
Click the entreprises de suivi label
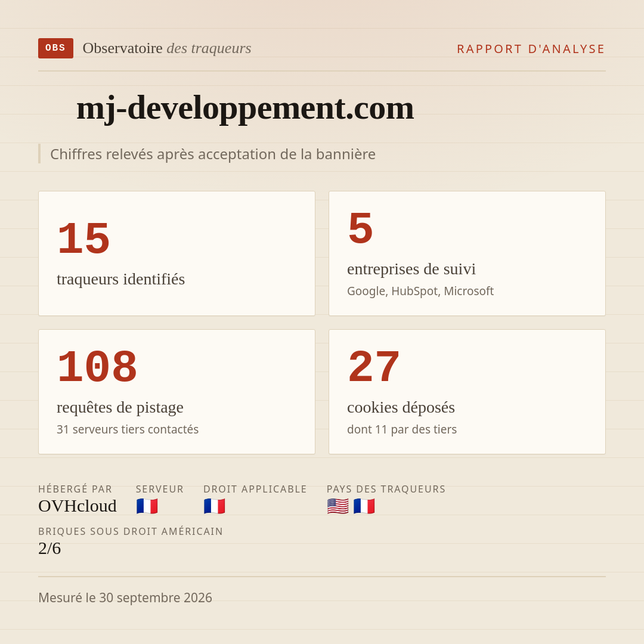[411, 269]
